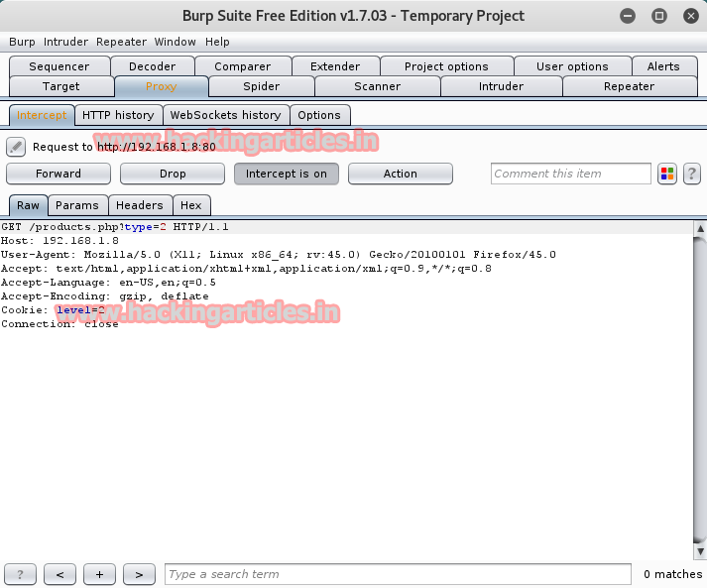The height and width of the screenshot is (588, 707).
Task: Click the search term input field
Action: (x=398, y=574)
